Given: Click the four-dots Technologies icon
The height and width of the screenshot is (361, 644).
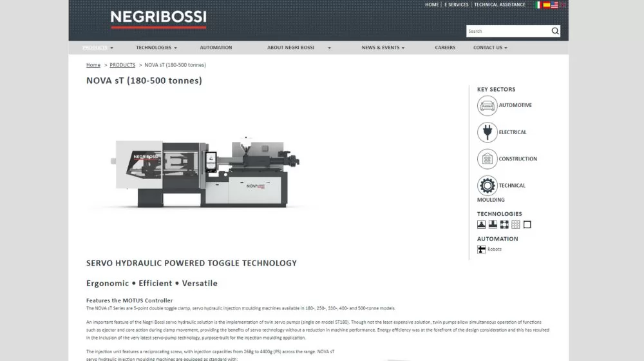Looking at the screenshot, I should point(504,224).
